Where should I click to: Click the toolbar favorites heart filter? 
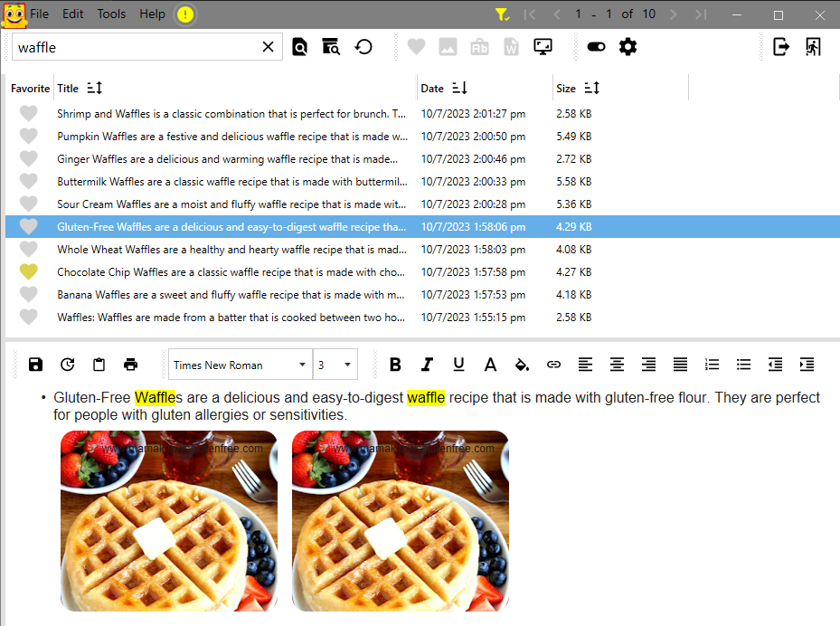(x=416, y=47)
